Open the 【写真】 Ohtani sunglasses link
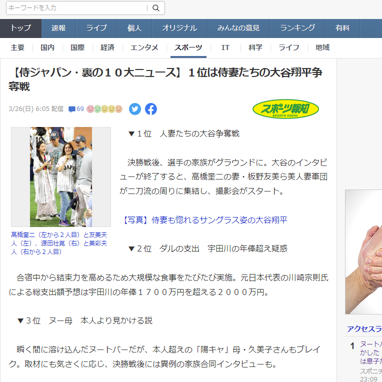 (204, 220)
